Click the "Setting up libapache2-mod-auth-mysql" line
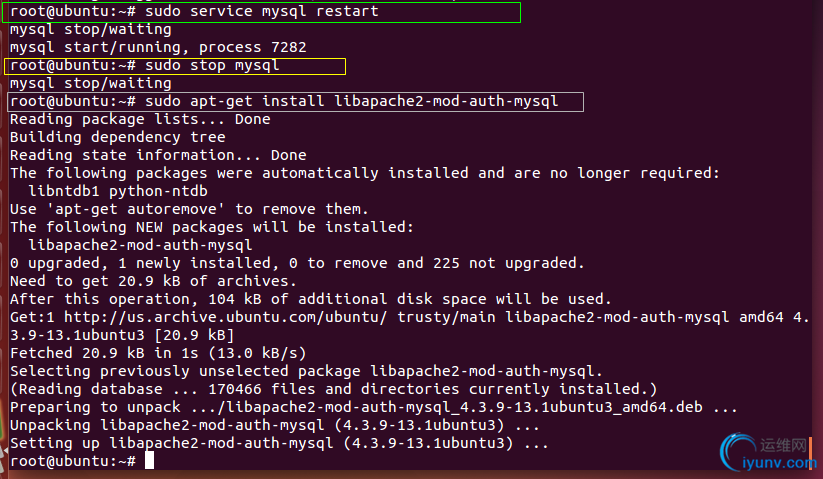823x479 pixels. coord(280,443)
